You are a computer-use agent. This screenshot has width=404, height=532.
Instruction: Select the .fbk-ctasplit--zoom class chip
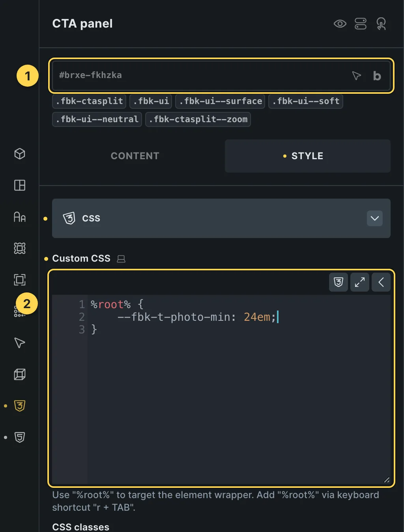pyautogui.click(x=198, y=119)
